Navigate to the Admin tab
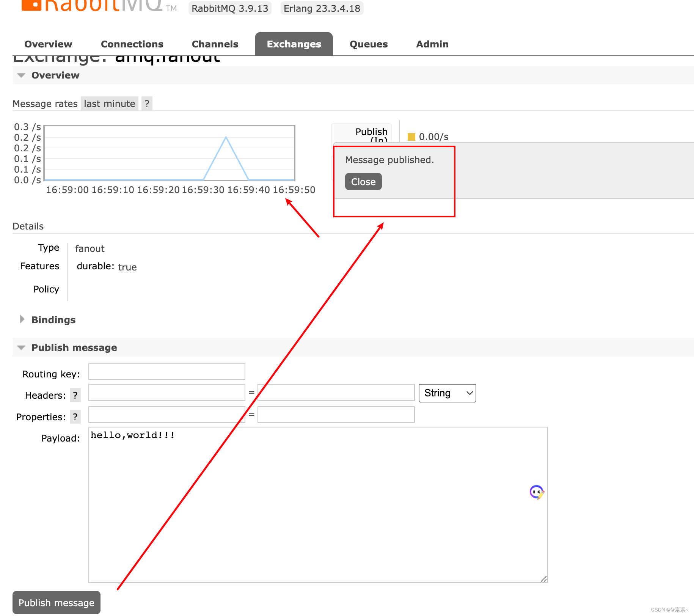694x616 pixels. [x=432, y=44]
